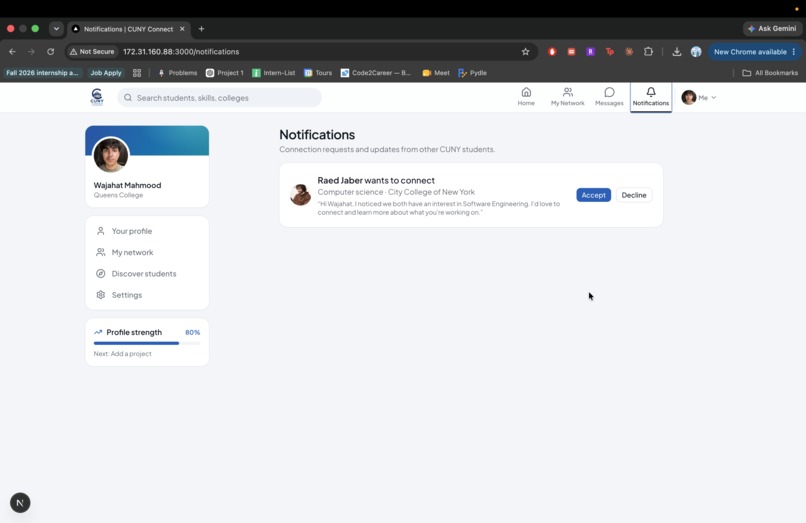Screen dimensions: 806x523
Task: Open a new browser tab
Action: coord(202,29)
